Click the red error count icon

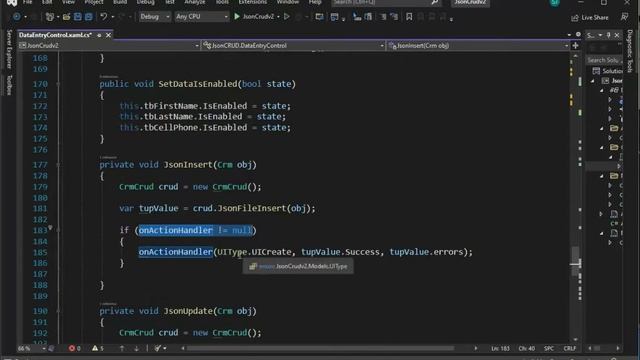tap(72, 348)
